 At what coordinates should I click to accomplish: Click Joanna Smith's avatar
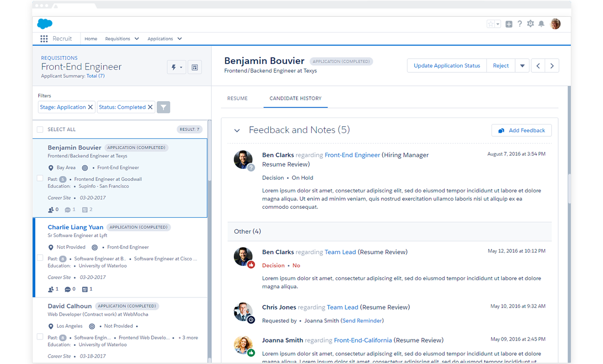point(243,345)
